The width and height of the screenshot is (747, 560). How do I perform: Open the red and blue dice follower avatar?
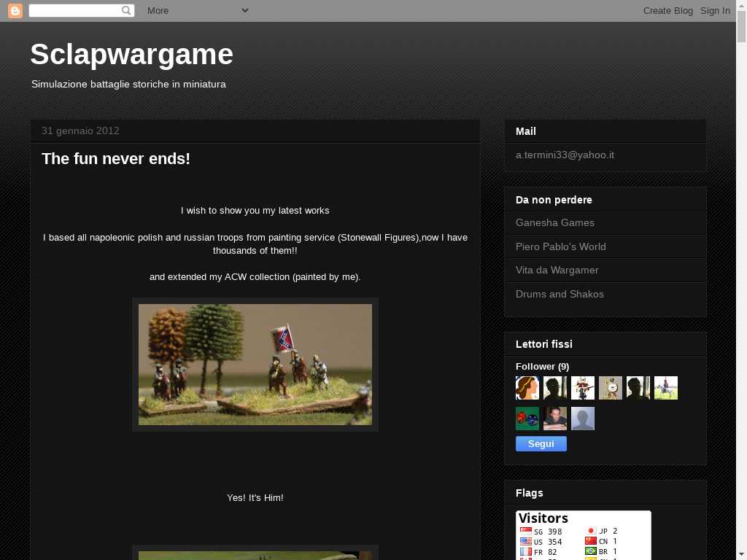point(527,419)
